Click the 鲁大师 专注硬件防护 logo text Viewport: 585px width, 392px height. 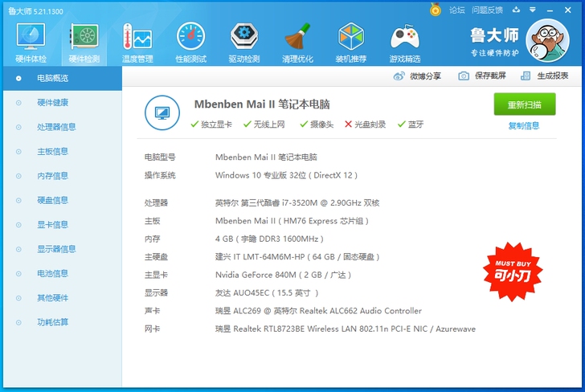pos(494,42)
